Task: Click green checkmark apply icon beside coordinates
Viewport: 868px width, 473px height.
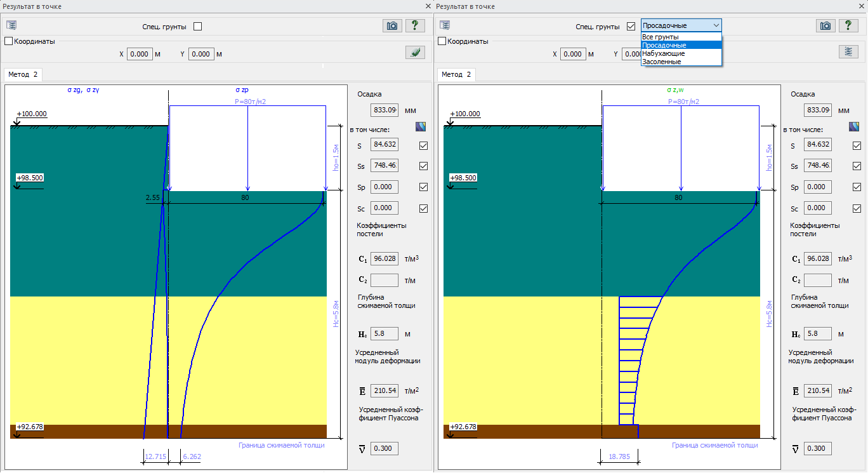Action: (x=415, y=53)
